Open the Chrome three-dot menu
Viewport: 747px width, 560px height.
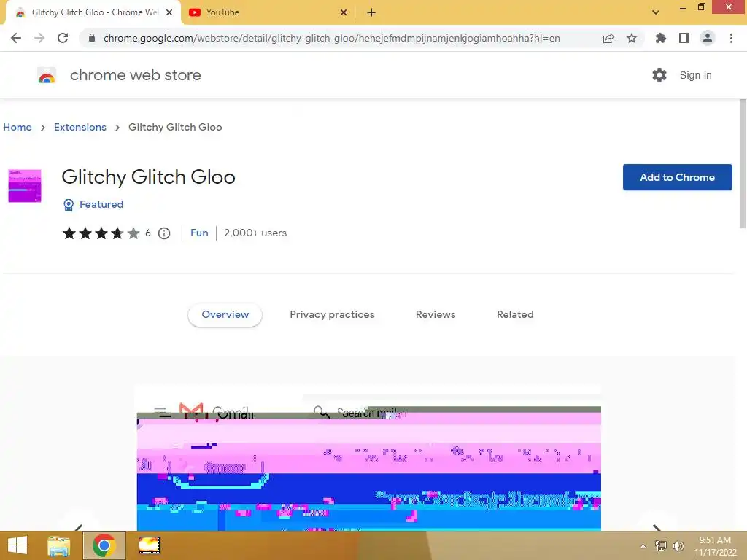[x=731, y=38]
